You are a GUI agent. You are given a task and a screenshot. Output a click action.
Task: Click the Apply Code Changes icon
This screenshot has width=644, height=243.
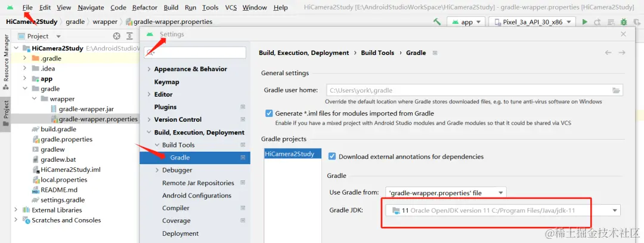click(x=611, y=21)
